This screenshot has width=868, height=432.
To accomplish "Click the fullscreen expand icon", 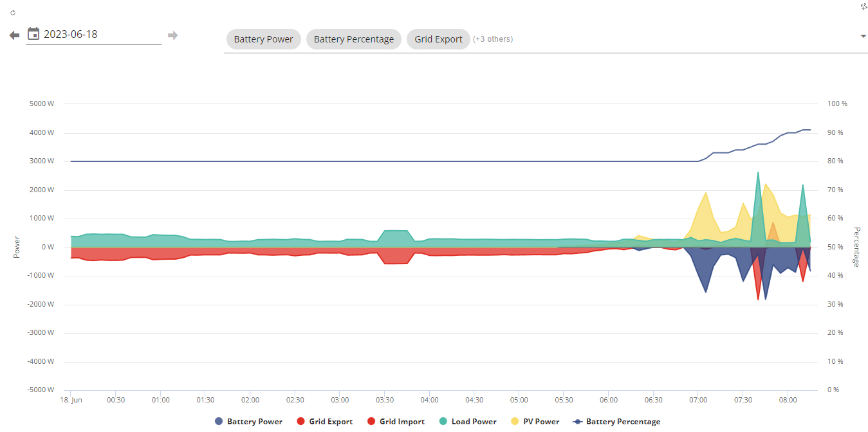I will click(x=863, y=6).
